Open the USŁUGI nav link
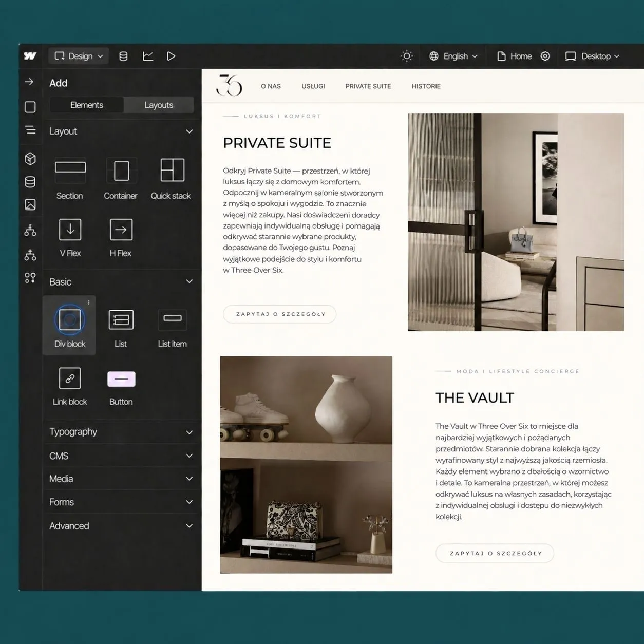The width and height of the screenshot is (644, 644). pyautogui.click(x=313, y=86)
